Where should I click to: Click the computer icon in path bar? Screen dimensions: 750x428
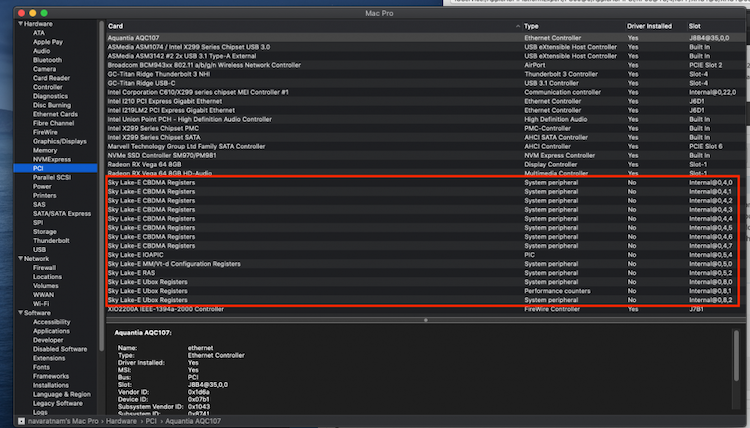[21, 421]
